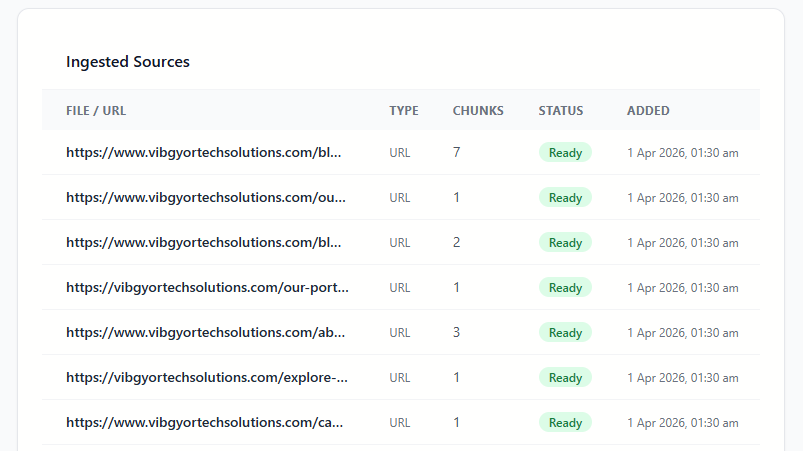The width and height of the screenshot is (803, 451).
Task: Open the 'vibgyortechsolutions.com/ou...' URL
Action: [x=206, y=198]
